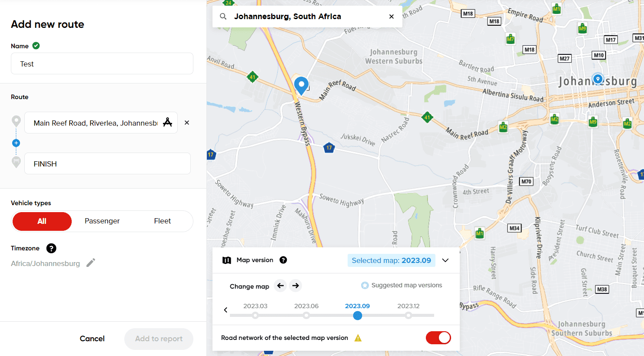The height and width of the screenshot is (356, 644).
Task: Clear the Johannesburg search with X icon
Action: [x=392, y=17]
